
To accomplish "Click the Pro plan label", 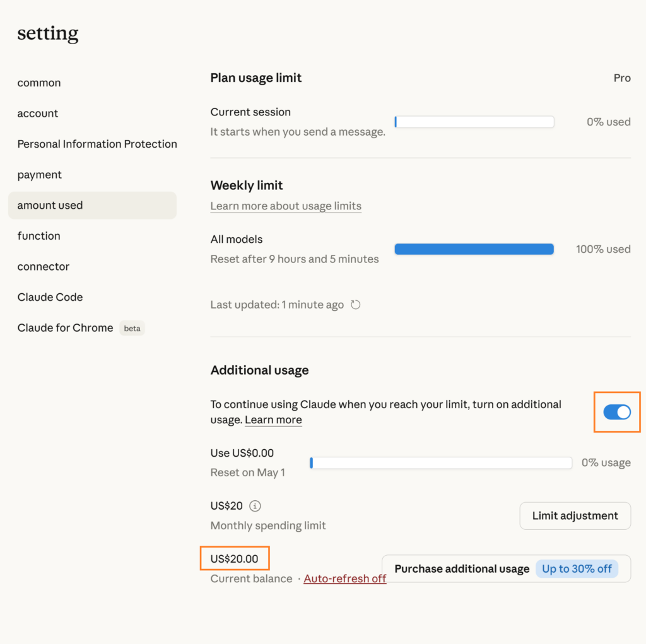I will 622,78.
